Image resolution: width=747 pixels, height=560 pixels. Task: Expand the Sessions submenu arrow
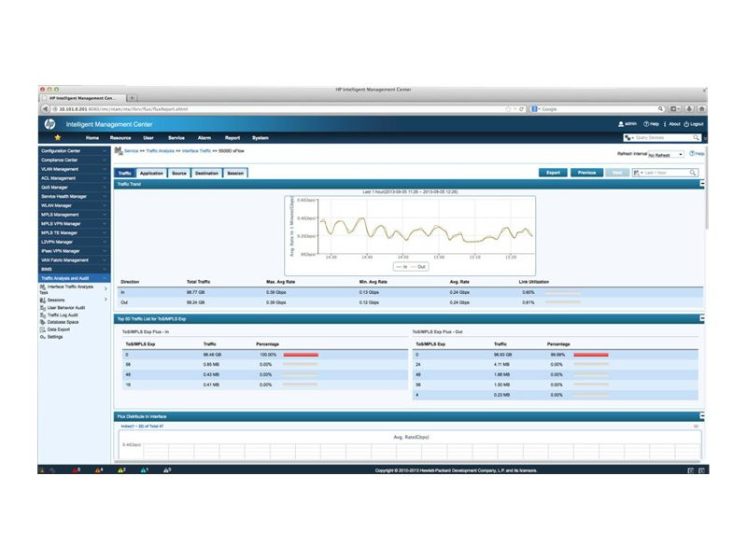[x=106, y=300]
